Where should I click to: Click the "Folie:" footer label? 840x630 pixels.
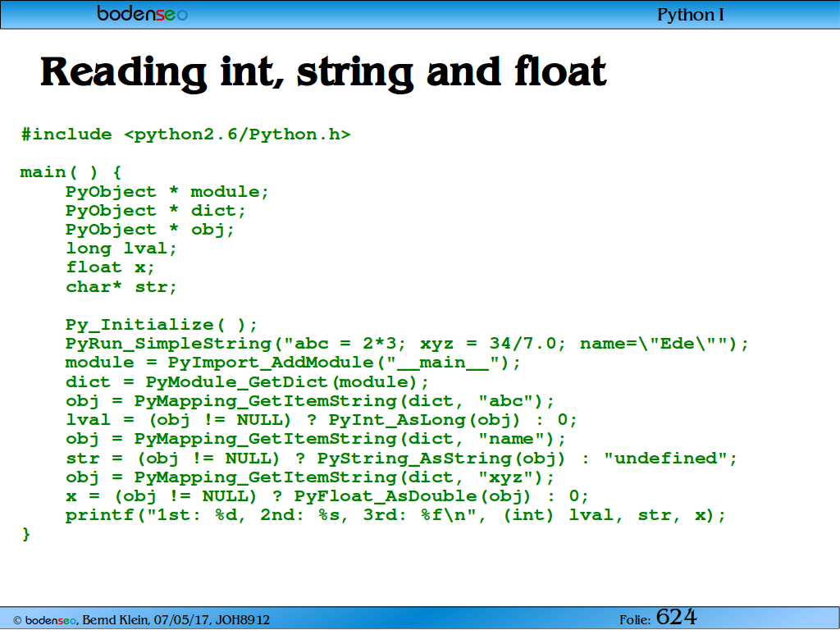[x=635, y=620]
